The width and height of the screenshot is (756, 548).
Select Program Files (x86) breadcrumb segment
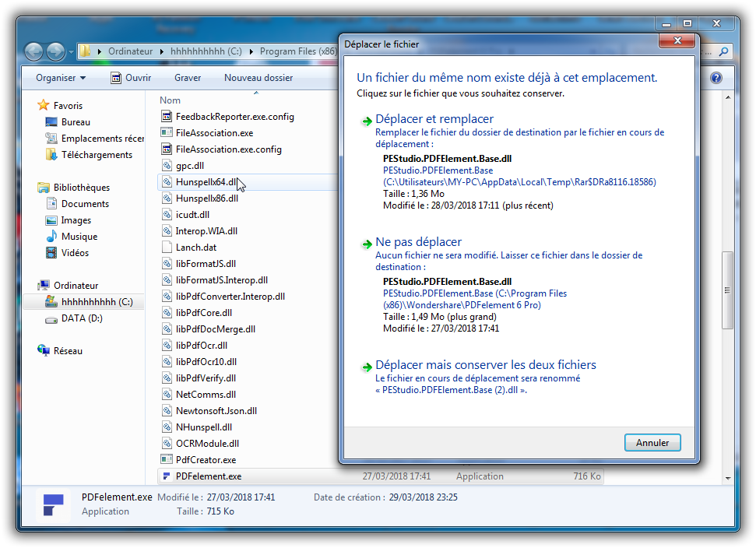click(x=298, y=51)
